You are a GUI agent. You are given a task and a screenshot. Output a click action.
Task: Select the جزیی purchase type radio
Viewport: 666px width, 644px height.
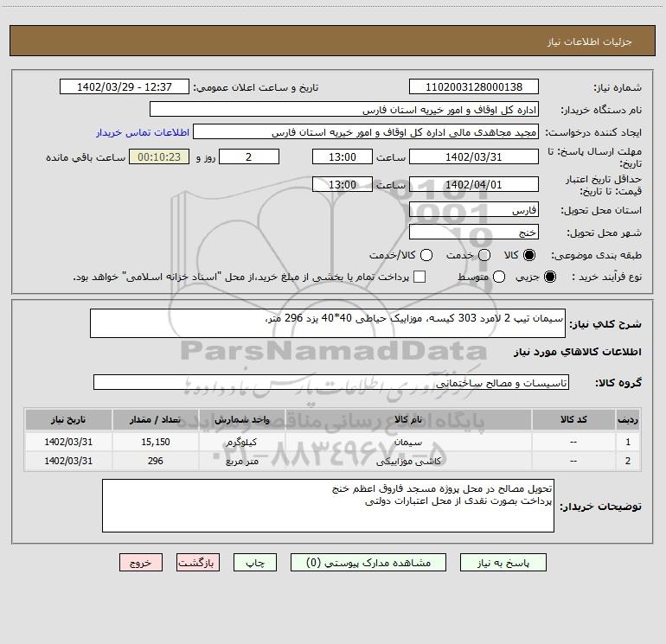point(549,277)
